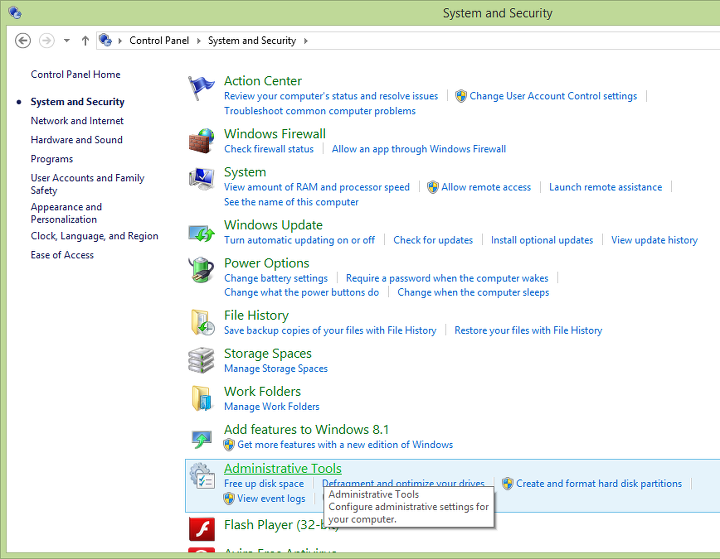Click Free up disk space

coord(264,484)
